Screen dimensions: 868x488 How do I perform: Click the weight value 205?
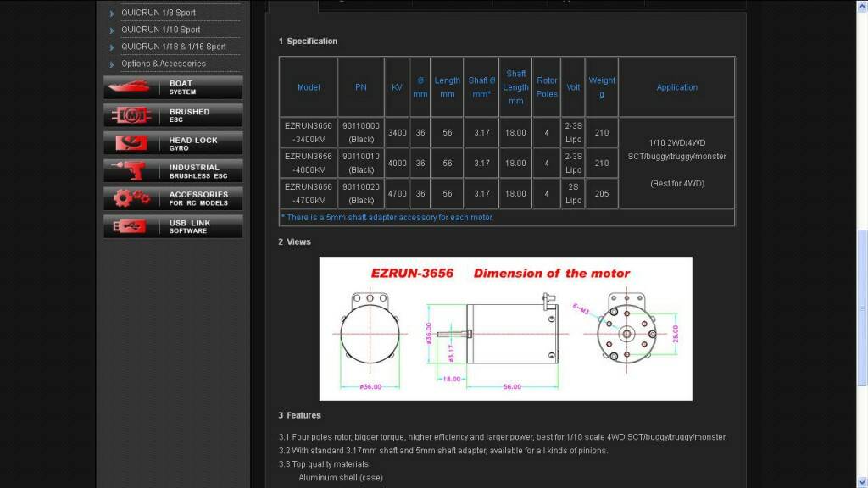coord(602,194)
